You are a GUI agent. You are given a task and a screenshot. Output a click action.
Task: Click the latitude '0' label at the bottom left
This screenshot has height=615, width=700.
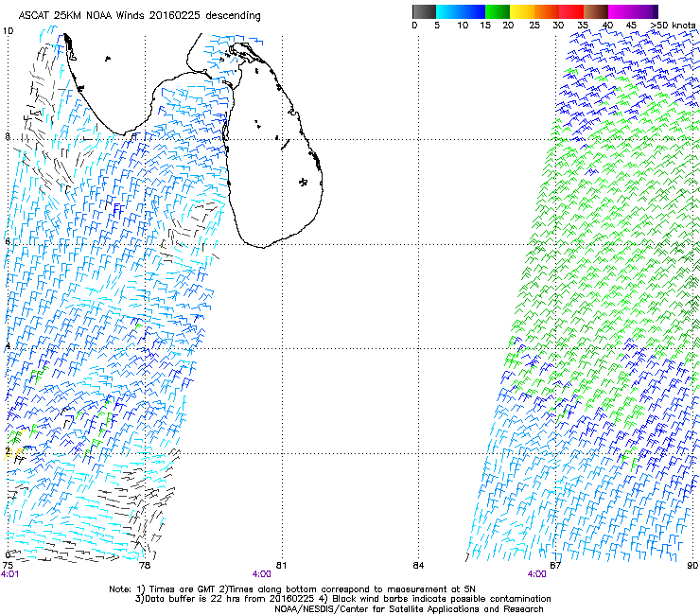tap(8, 555)
